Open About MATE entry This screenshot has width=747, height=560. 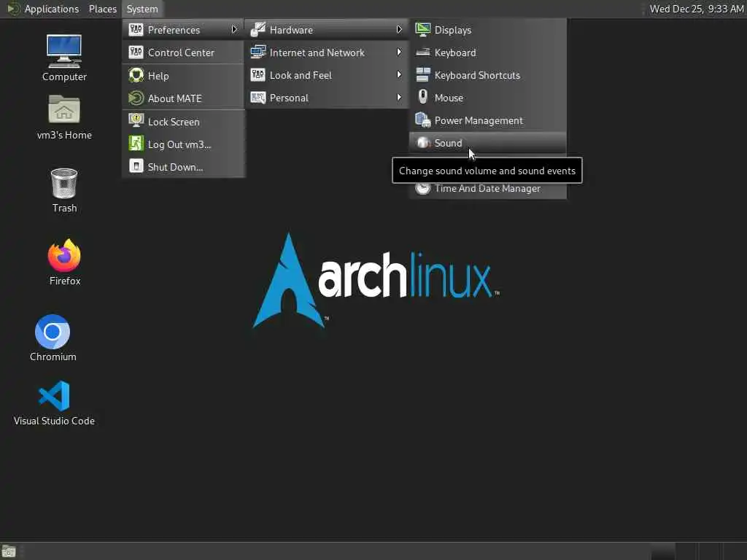click(x=183, y=98)
